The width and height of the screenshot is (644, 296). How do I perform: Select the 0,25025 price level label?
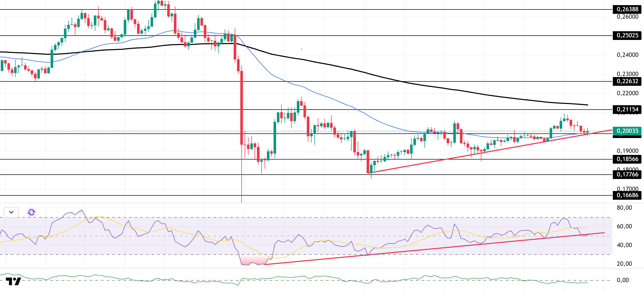click(x=627, y=35)
